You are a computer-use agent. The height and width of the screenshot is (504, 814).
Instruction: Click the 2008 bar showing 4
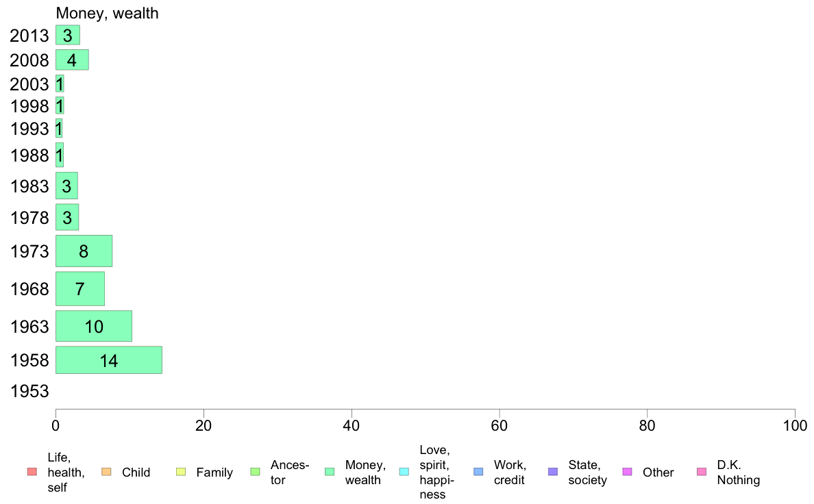tap(72, 60)
